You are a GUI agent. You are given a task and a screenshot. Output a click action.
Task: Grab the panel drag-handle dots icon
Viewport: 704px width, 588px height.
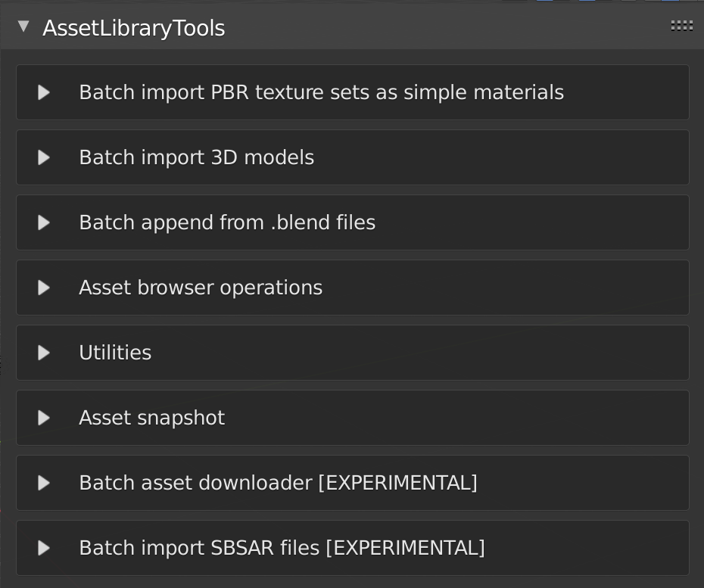[681, 26]
